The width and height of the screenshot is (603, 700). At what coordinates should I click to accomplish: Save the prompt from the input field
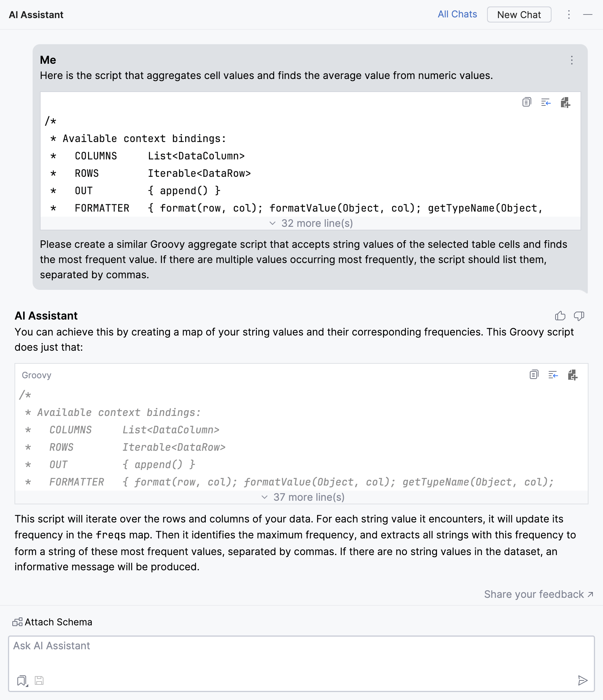pyautogui.click(x=39, y=680)
